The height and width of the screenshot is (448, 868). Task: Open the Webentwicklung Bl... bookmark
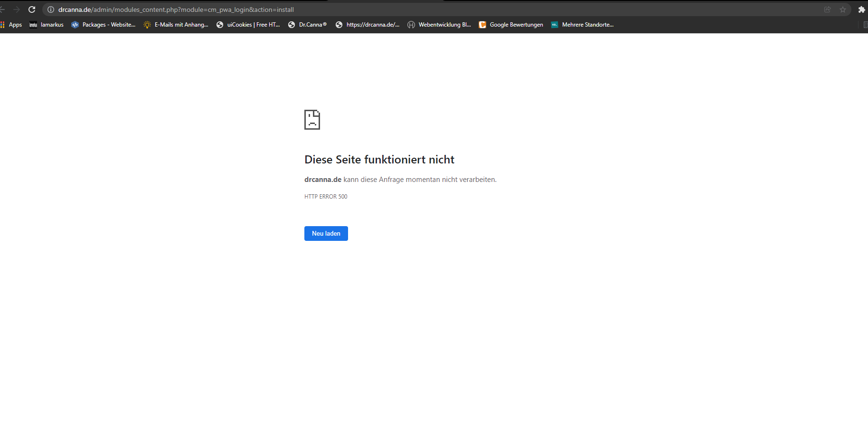point(439,25)
